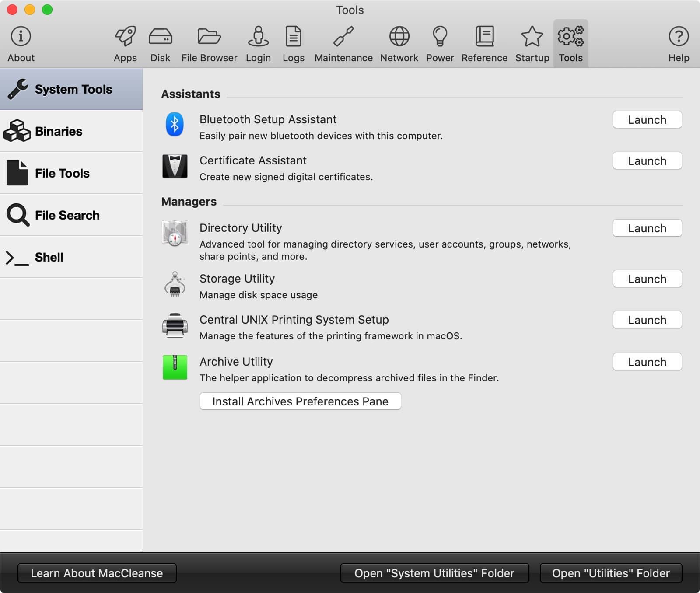Select Shell in the sidebar

click(71, 257)
